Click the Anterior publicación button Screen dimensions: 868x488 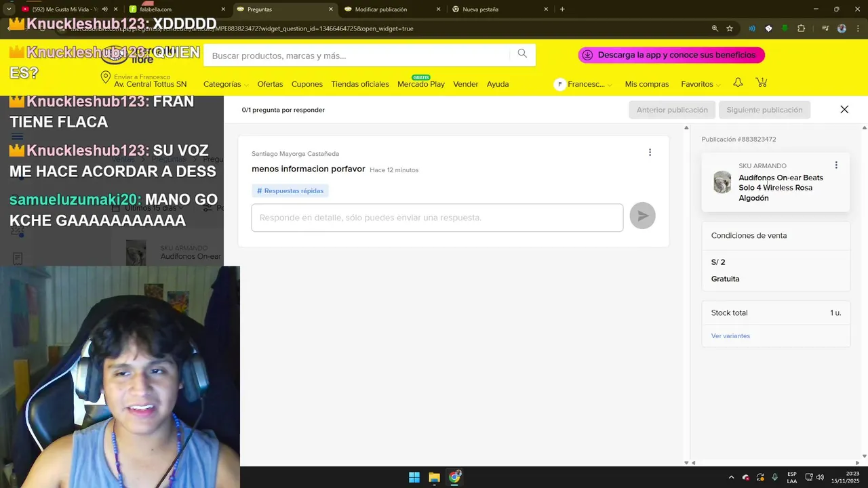pyautogui.click(x=672, y=110)
